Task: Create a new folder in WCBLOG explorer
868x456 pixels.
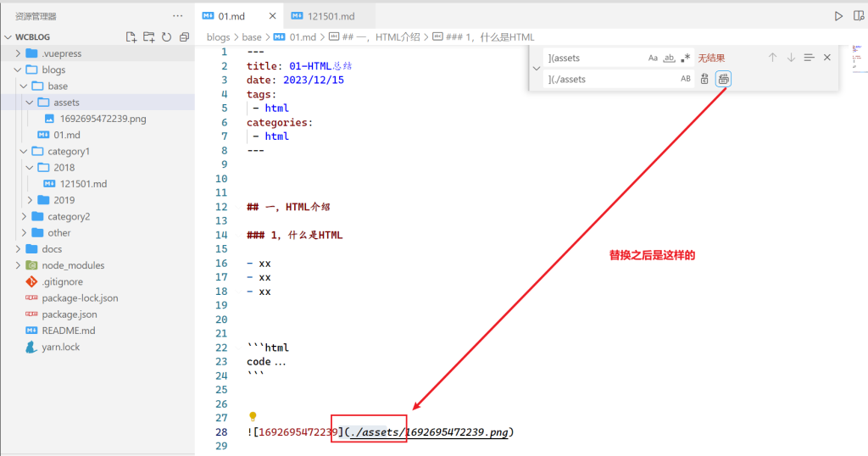Action: [x=149, y=37]
